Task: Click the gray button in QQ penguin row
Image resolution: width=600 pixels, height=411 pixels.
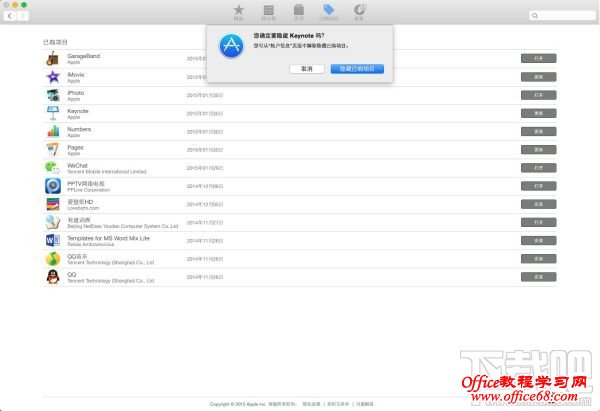Action: 538,277
